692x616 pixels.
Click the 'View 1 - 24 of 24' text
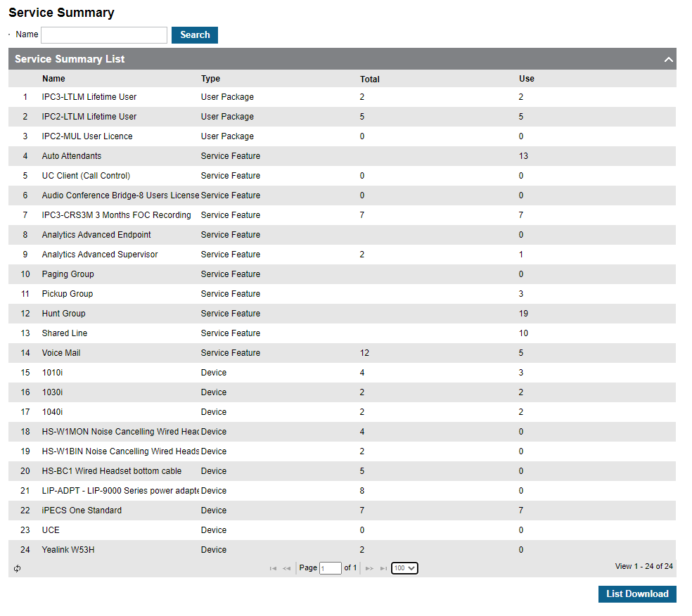pos(644,566)
